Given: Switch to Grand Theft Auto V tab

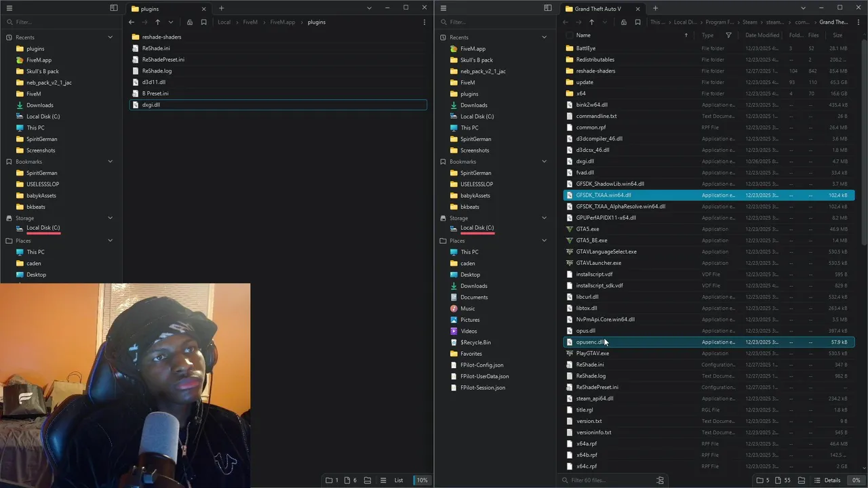Looking at the screenshot, I should pyautogui.click(x=604, y=9).
